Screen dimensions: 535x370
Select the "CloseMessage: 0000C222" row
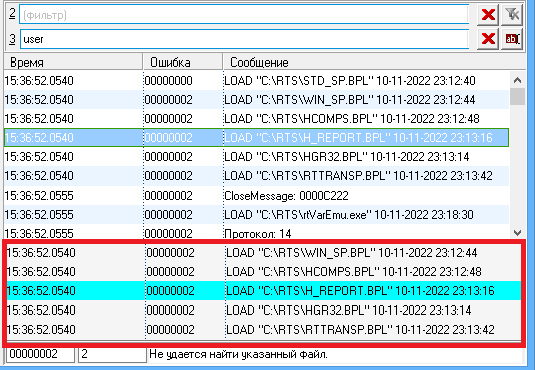(257, 196)
